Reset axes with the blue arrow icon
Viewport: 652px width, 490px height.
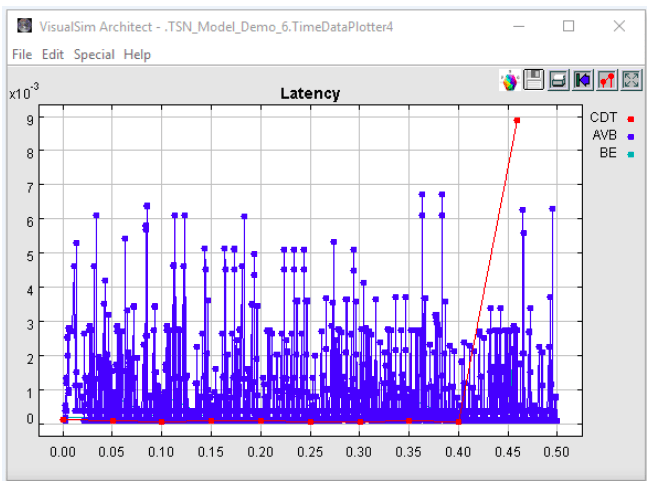point(583,79)
